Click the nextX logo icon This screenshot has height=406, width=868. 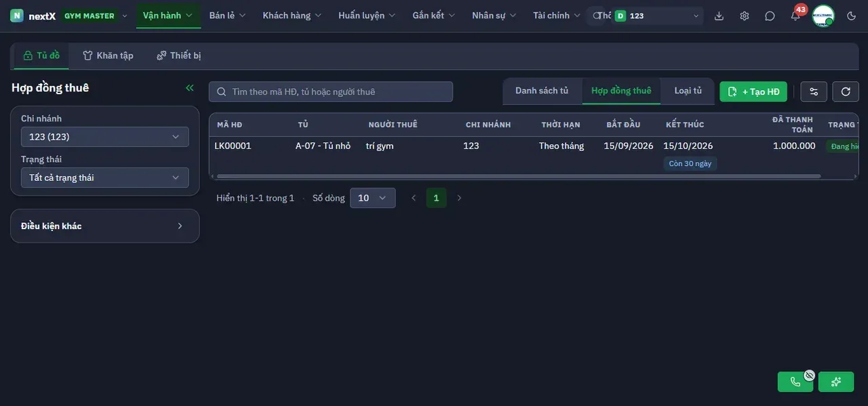tap(17, 16)
